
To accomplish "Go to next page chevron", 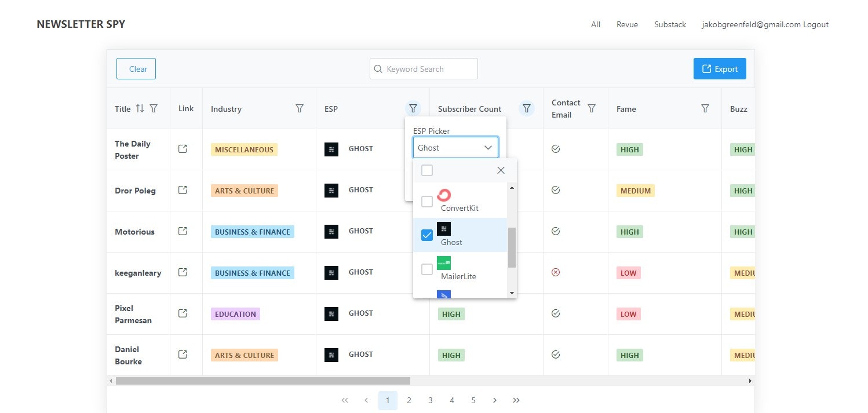I will (494, 400).
